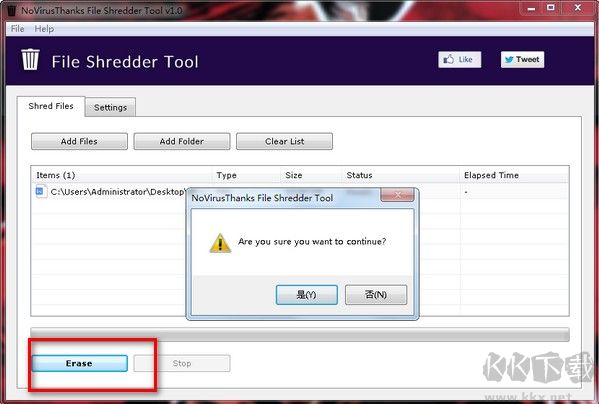Viewport: 599px width, 404px height.
Task: Click the Twitter Tweet button
Action: [x=522, y=60]
